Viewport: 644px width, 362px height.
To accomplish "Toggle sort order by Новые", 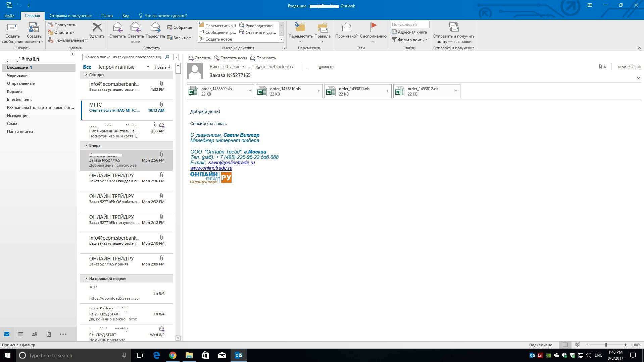I will point(162,67).
